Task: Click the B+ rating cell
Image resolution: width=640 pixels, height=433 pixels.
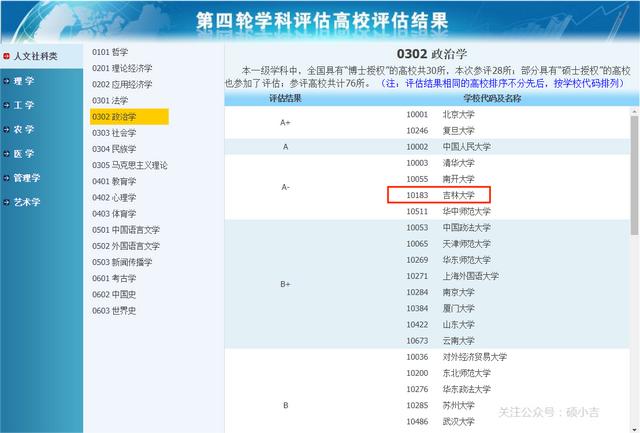Action: tap(285, 284)
